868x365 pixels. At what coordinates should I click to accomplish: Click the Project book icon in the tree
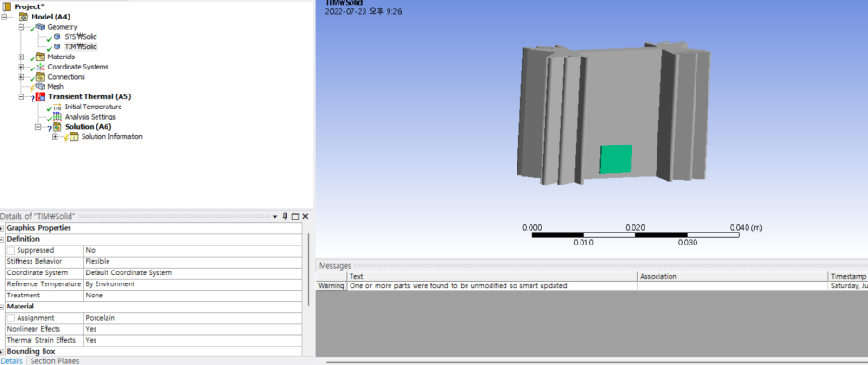tap(7, 6)
